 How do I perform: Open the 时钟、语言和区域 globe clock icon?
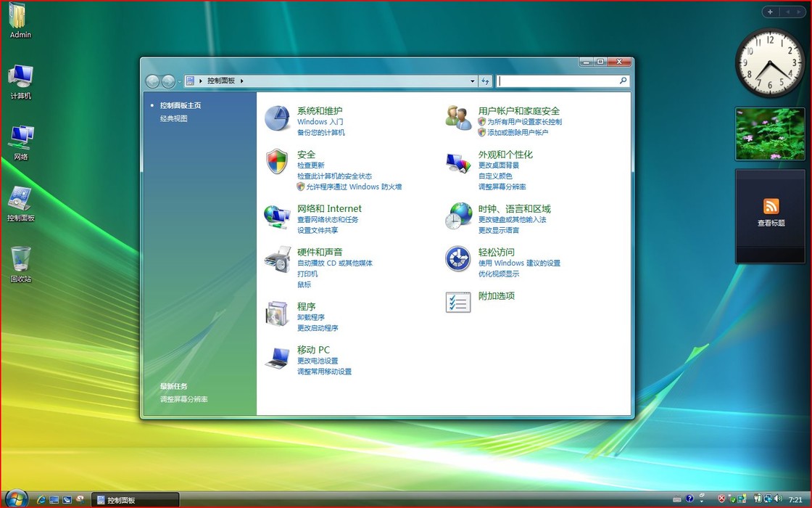tap(458, 216)
